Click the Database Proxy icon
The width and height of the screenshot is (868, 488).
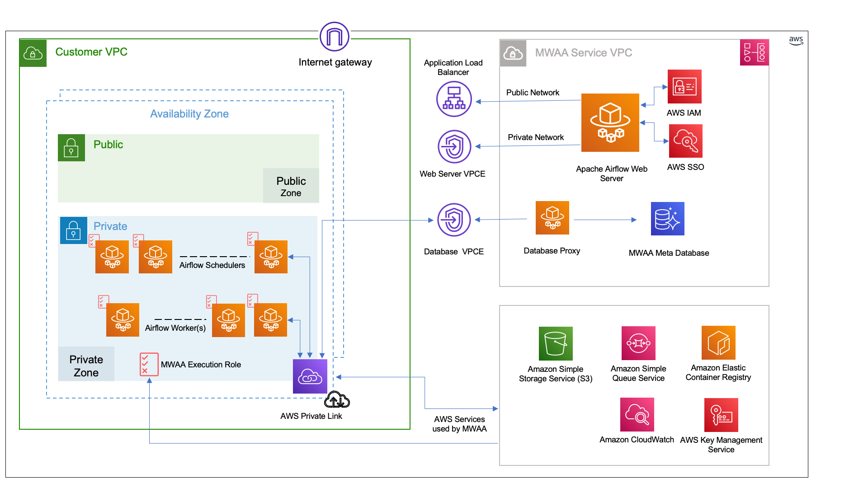(552, 218)
